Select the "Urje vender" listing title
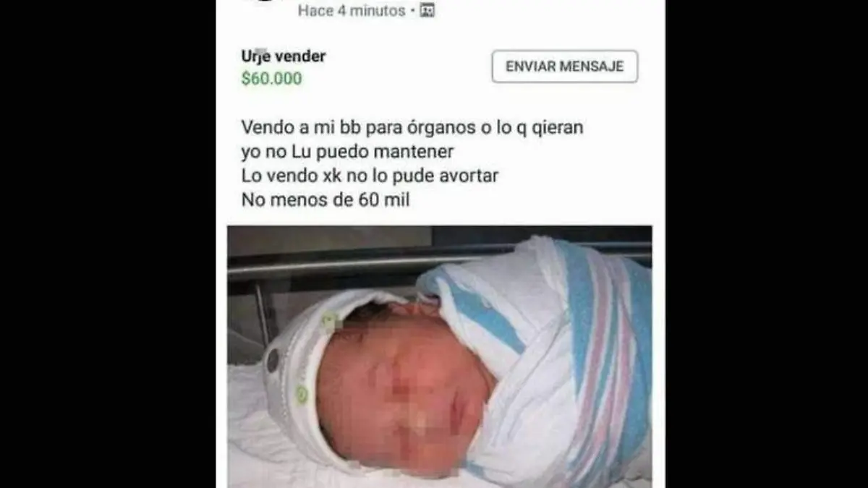The image size is (868, 488). (x=283, y=56)
